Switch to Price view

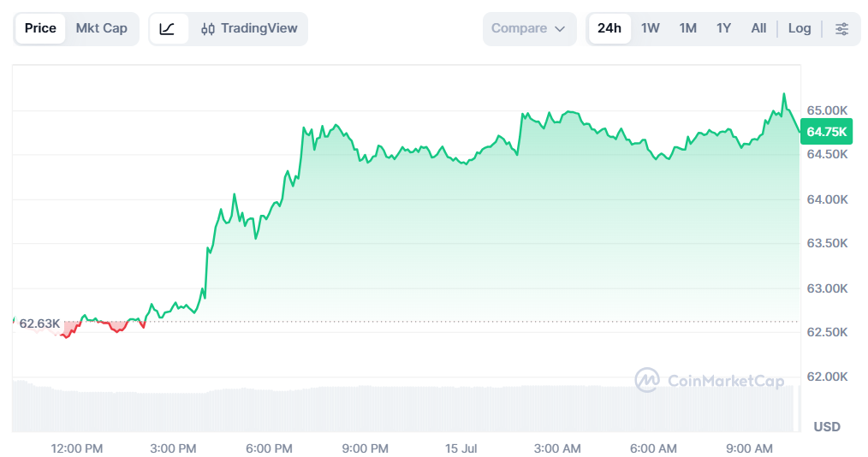click(40, 28)
